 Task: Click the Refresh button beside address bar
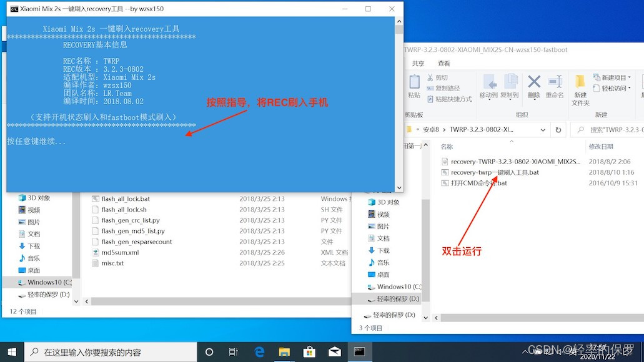558,130
